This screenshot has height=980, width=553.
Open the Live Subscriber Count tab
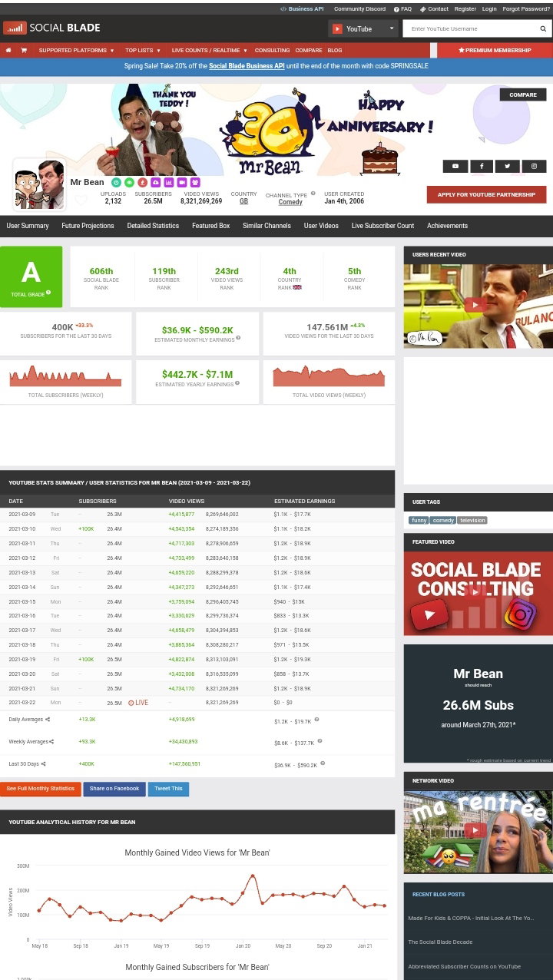(382, 226)
